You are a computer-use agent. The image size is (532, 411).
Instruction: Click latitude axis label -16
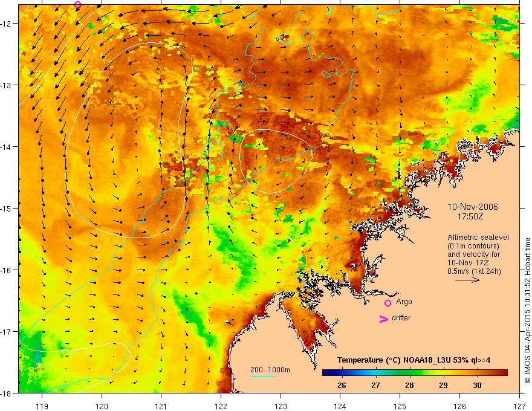pos(7,270)
